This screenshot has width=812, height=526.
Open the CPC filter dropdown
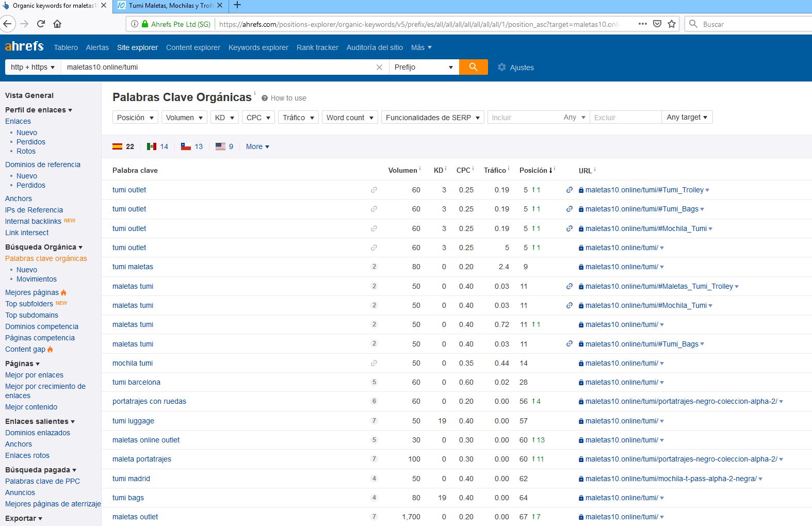coord(258,118)
